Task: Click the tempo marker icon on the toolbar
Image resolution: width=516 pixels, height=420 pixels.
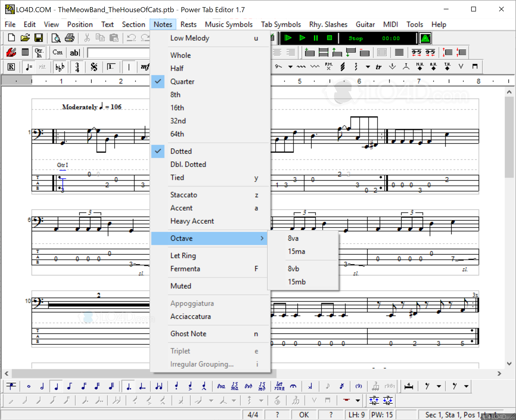Action: pyautogui.click(x=29, y=67)
